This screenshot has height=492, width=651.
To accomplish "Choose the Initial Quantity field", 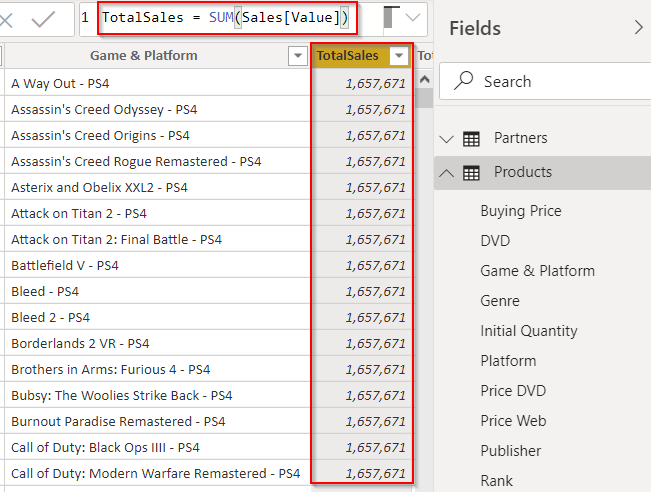I will (528, 331).
